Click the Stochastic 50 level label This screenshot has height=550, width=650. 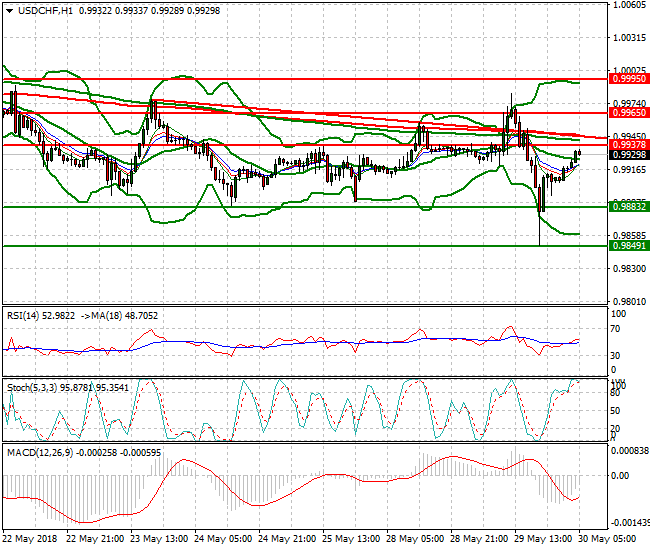(x=616, y=411)
